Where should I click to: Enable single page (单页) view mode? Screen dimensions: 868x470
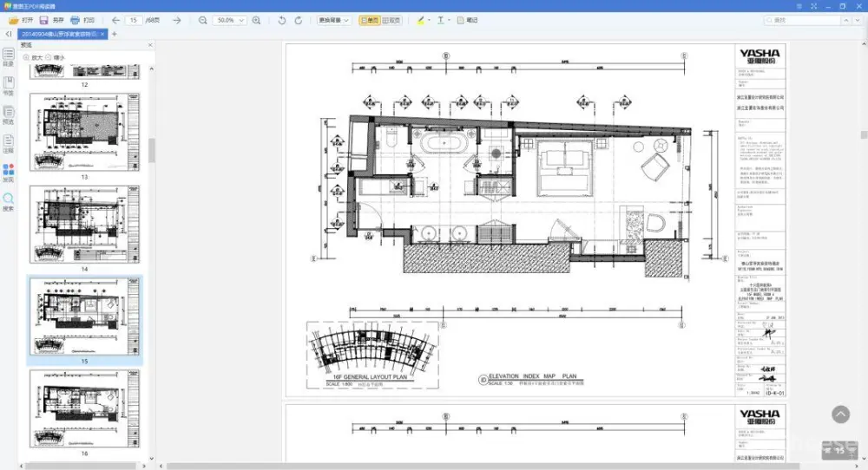click(370, 19)
